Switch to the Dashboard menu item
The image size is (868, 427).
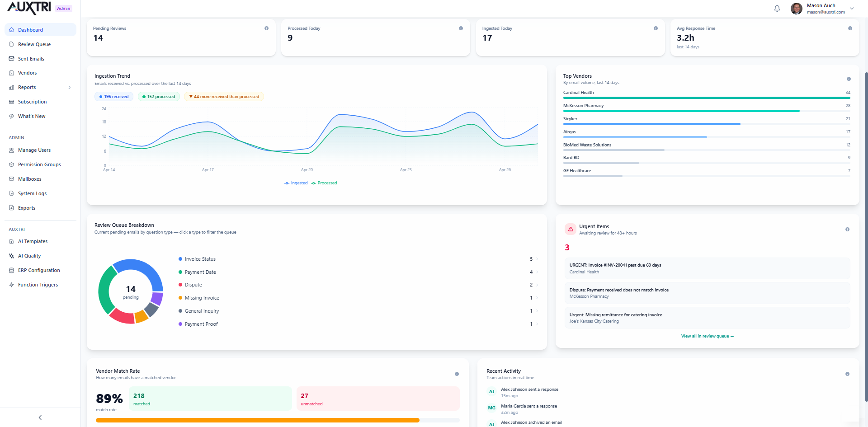pyautogui.click(x=30, y=29)
